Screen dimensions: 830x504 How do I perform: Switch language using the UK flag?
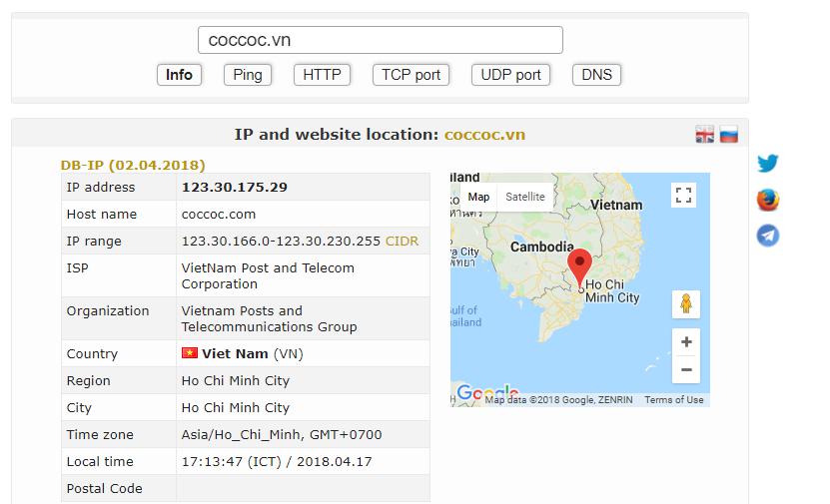(705, 135)
